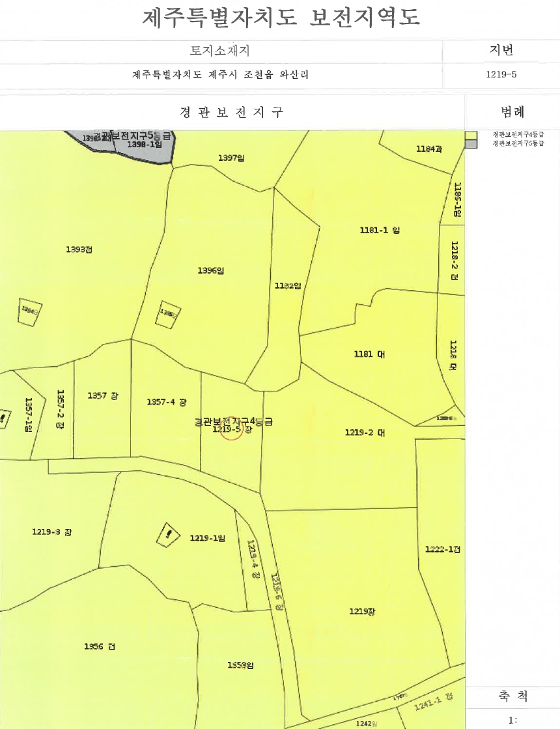The height and width of the screenshot is (729, 560).
Task: Select the building symbol inside parcel 1219-1
Action: [168, 535]
